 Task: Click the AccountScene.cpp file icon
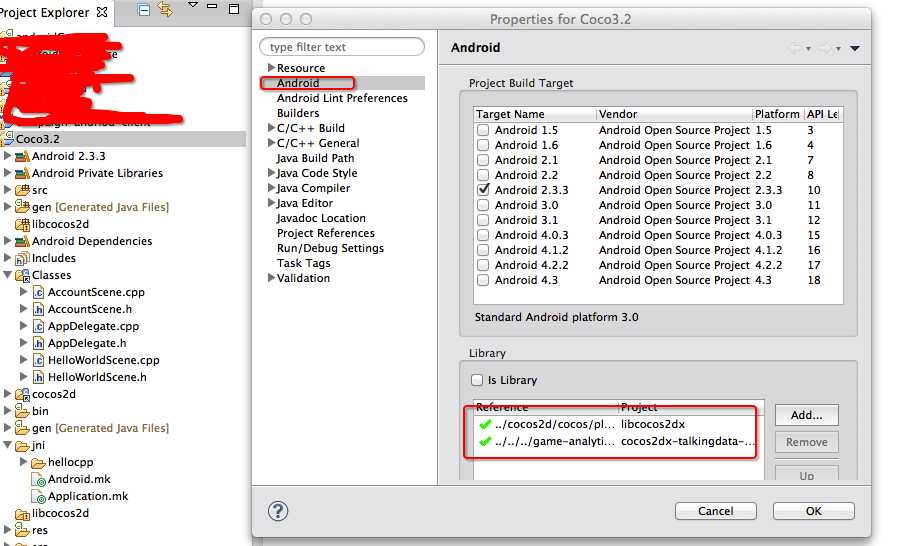coord(38,292)
